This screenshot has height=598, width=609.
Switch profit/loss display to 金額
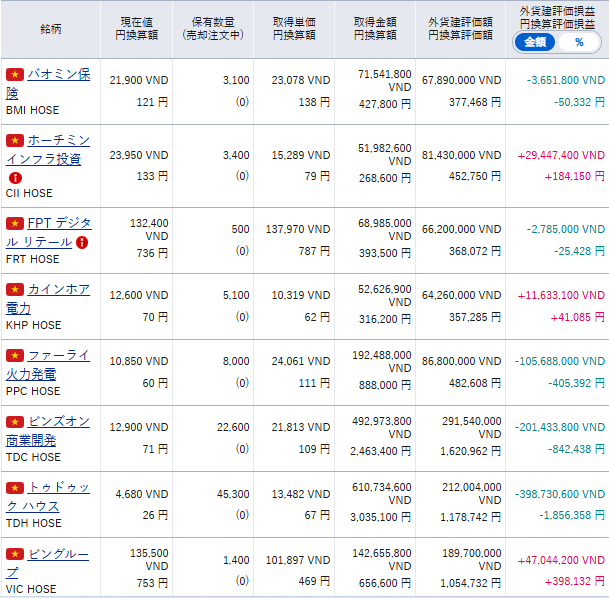pyautogui.click(x=535, y=42)
